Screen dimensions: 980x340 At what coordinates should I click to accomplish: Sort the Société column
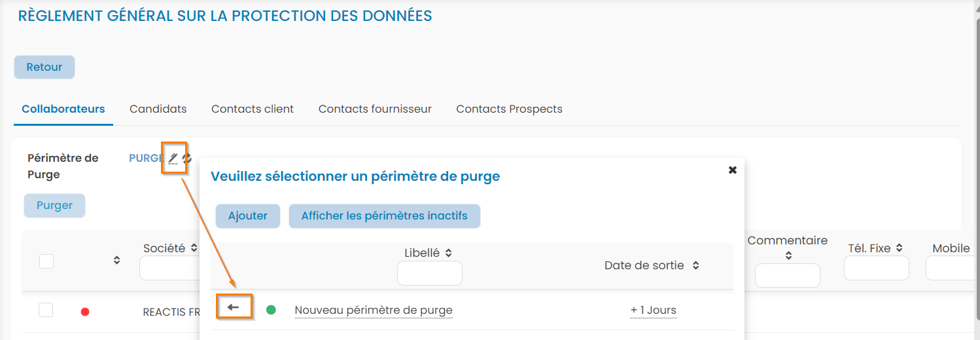[194, 248]
